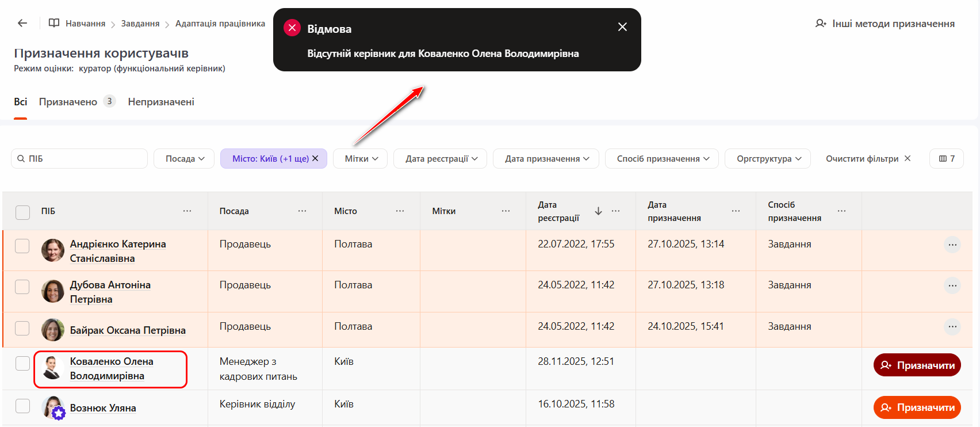Viewport: 980px width, 427px height.
Task: Click the ПІБ search input field
Action: pyautogui.click(x=83, y=158)
